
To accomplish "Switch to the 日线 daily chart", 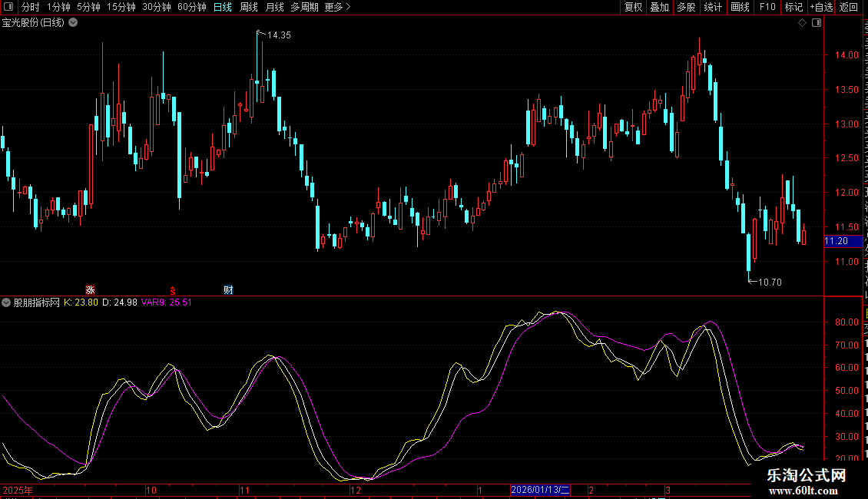I will click(223, 7).
